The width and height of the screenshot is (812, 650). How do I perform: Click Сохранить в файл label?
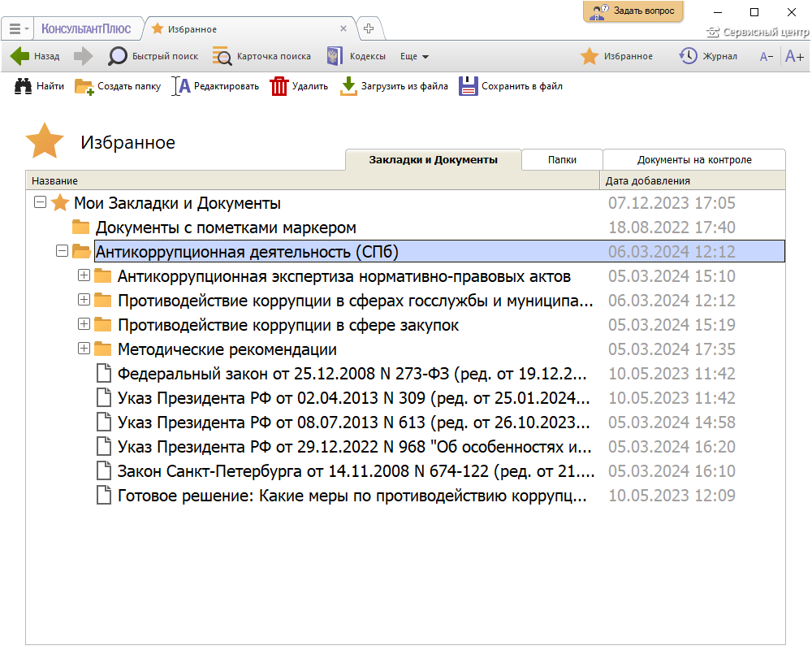click(522, 87)
